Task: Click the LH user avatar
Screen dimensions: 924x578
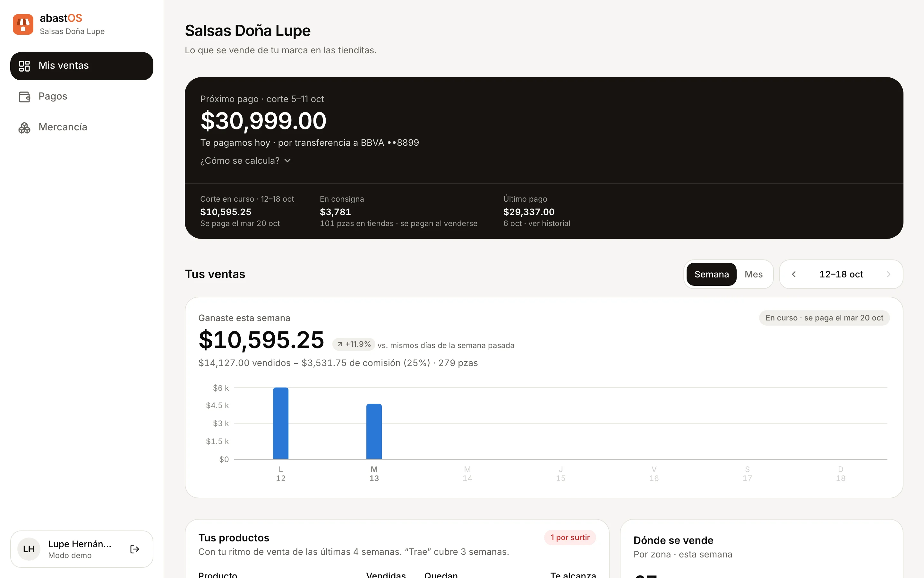Action: point(29,549)
